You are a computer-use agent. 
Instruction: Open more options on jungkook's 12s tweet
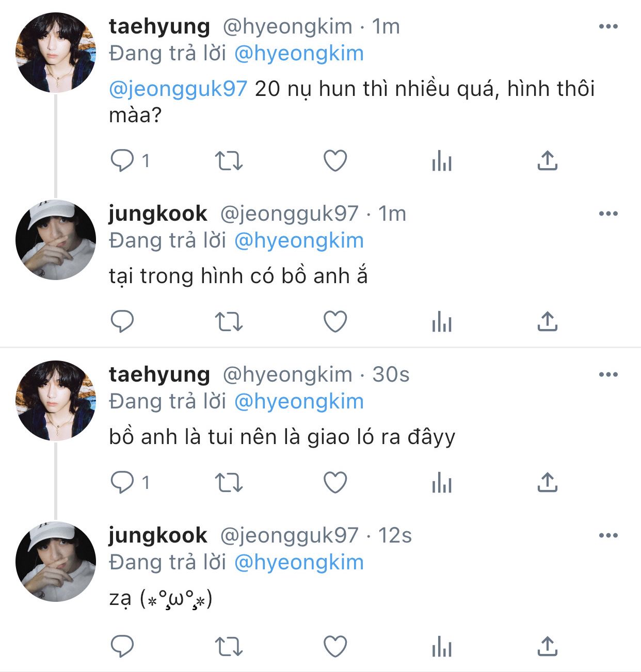608,536
